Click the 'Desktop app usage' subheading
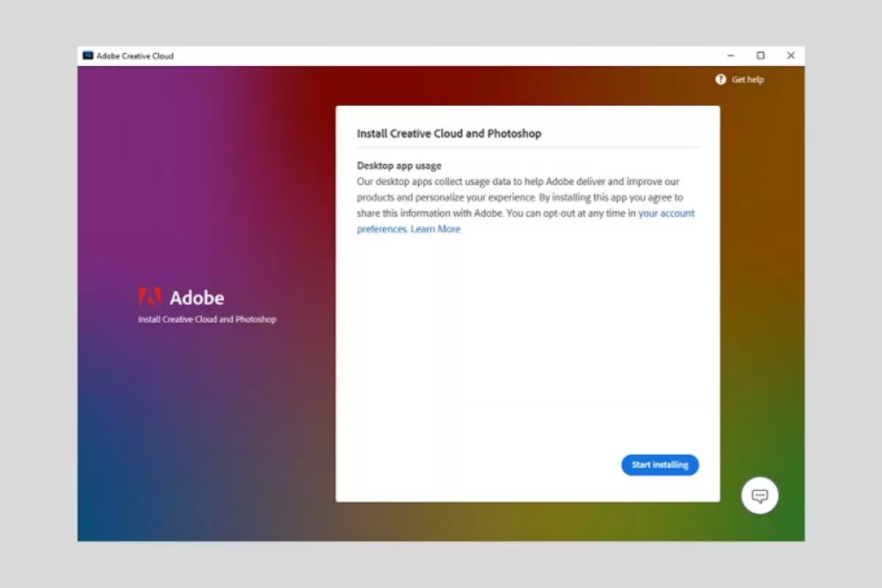 click(x=399, y=165)
